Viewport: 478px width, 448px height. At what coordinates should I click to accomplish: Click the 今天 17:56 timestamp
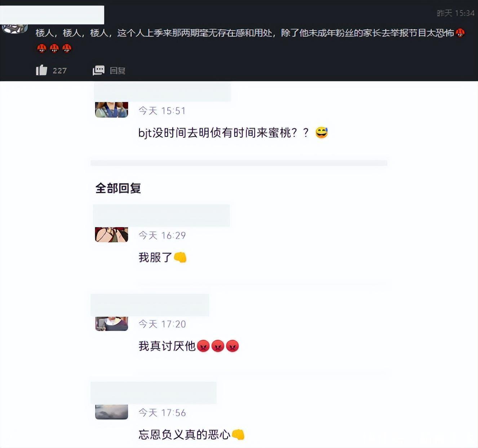162,413
